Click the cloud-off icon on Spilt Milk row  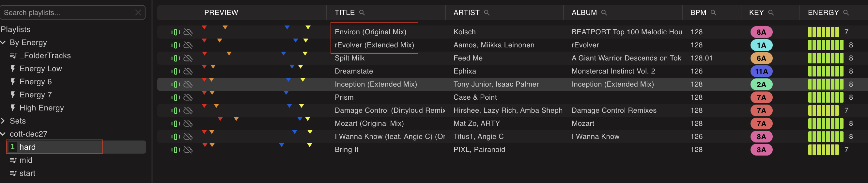pos(188,58)
